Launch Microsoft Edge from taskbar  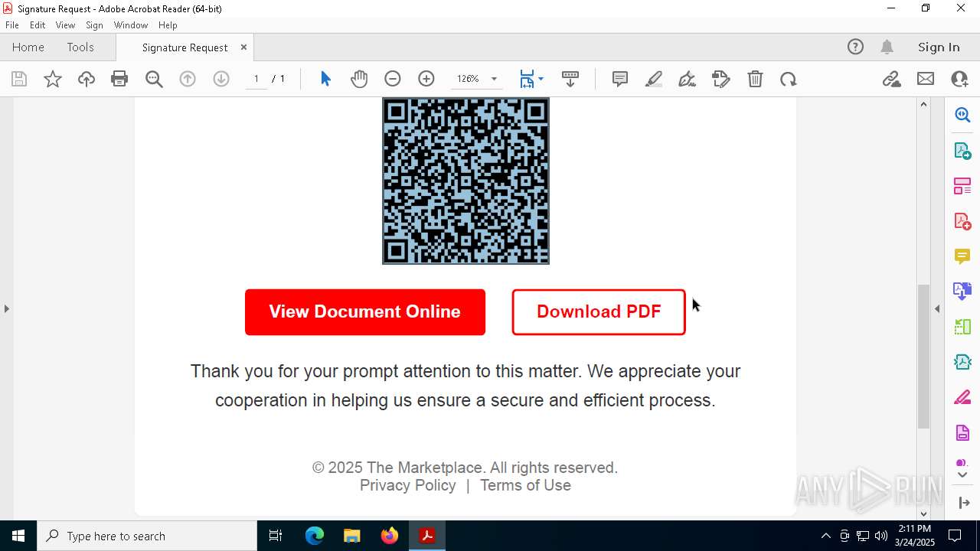tap(315, 536)
